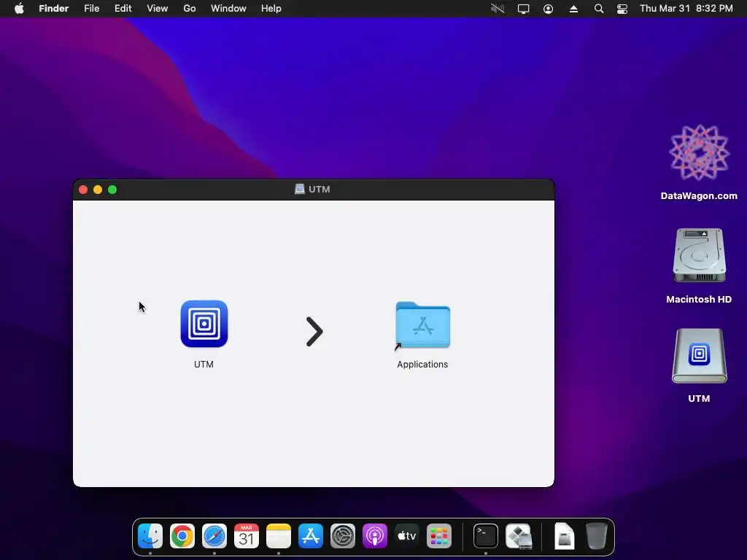This screenshot has width=747, height=560.
Task: Open Control Center from the menu bar
Action: point(622,9)
